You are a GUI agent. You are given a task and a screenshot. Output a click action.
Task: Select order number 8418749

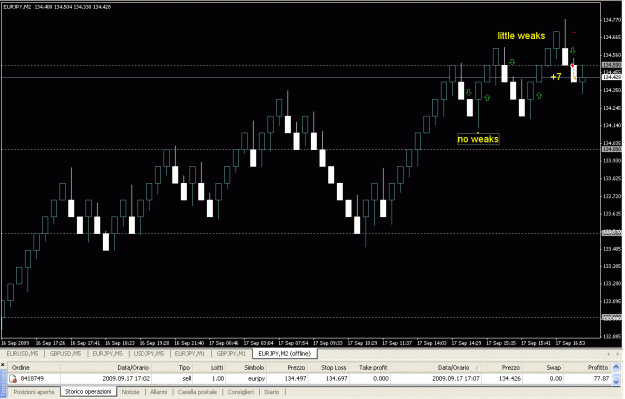point(32,379)
